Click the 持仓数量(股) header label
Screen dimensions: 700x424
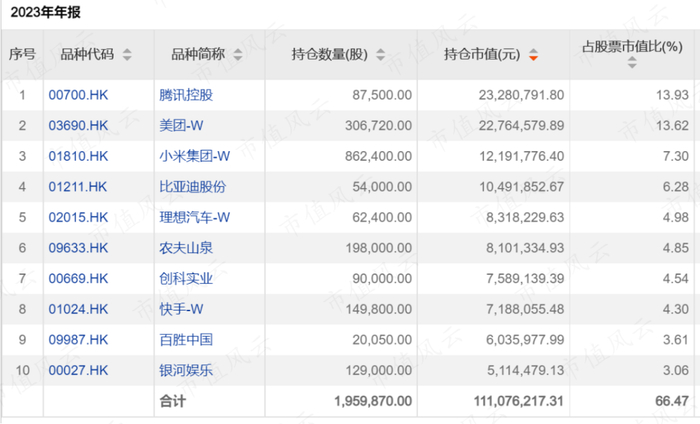[x=329, y=54]
